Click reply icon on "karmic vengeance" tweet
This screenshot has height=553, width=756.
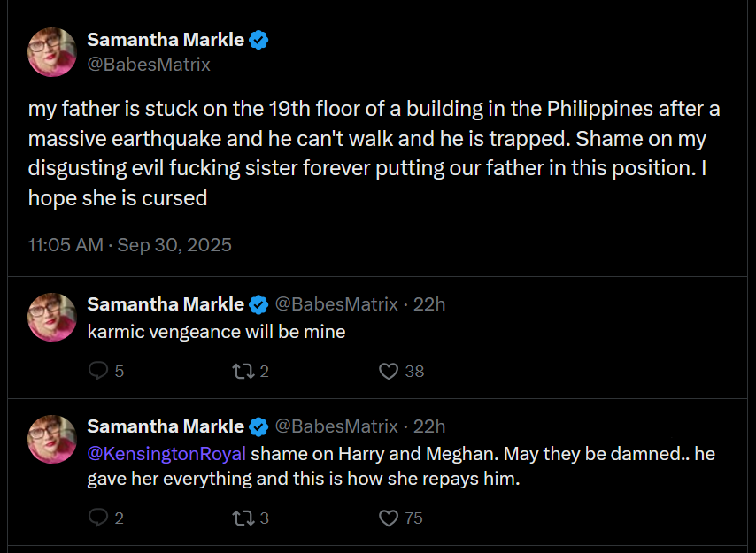click(x=98, y=371)
